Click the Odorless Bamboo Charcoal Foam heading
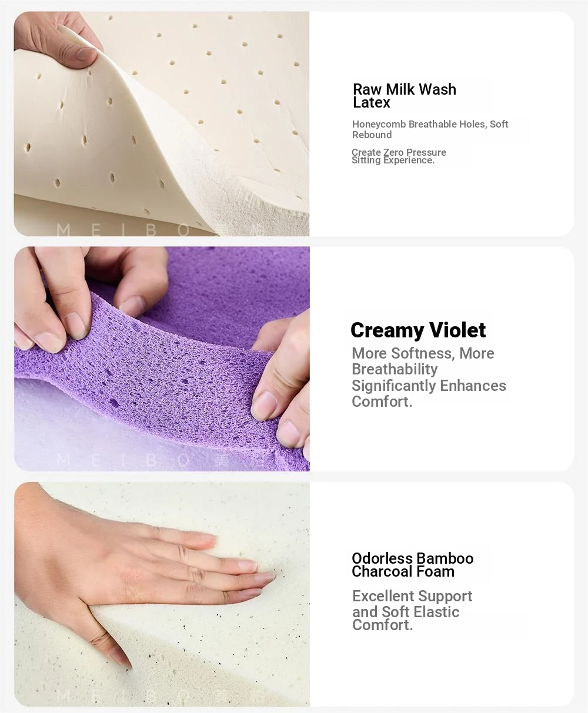This screenshot has width=588, height=713. (412, 565)
